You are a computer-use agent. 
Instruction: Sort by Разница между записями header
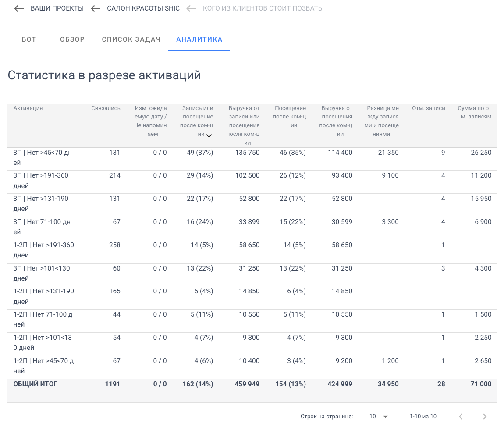coord(382,121)
